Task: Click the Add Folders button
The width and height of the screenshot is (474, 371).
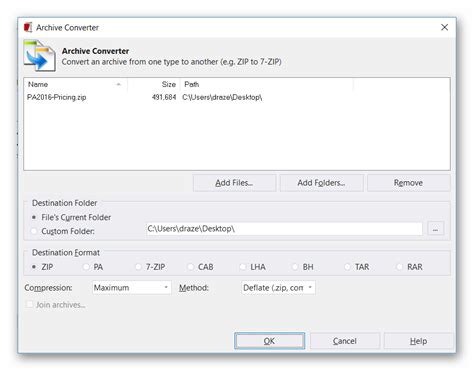Action: tap(321, 183)
